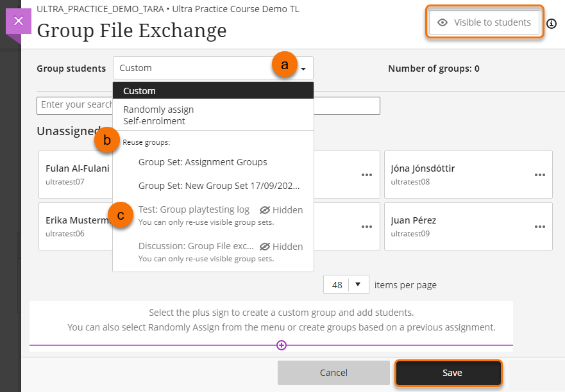Choose Randomly assign from the list

(158, 110)
